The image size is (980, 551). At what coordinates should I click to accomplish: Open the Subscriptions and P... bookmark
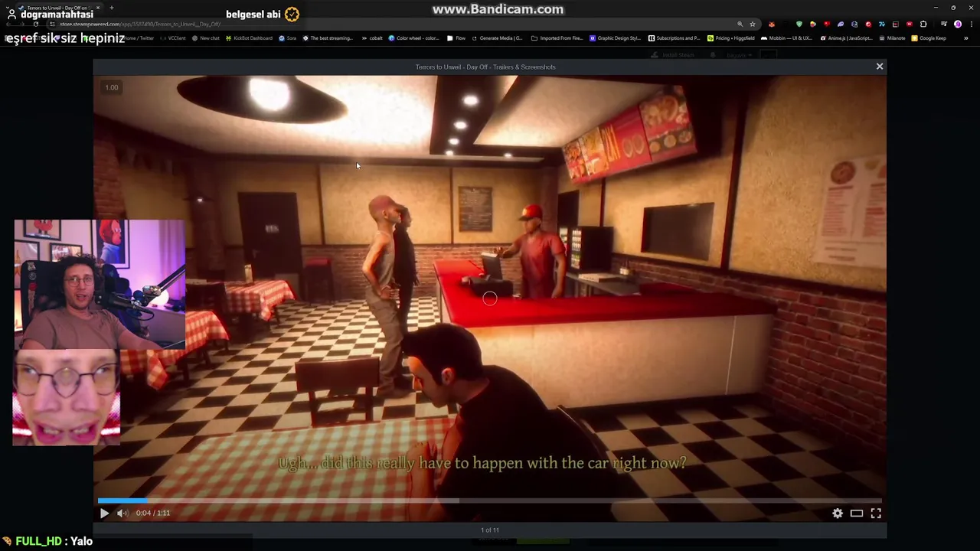pyautogui.click(x=674, y=38)
